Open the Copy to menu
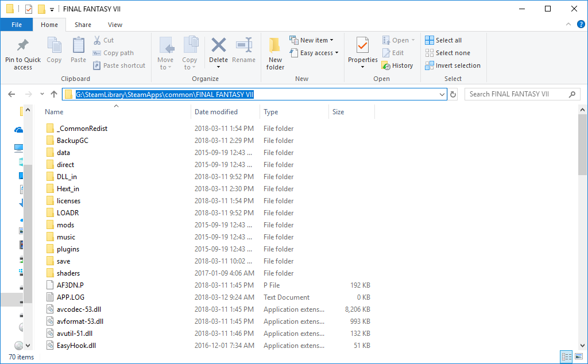Image resolution: width=588 pixels, height=364 pixels. coord(189,53)
